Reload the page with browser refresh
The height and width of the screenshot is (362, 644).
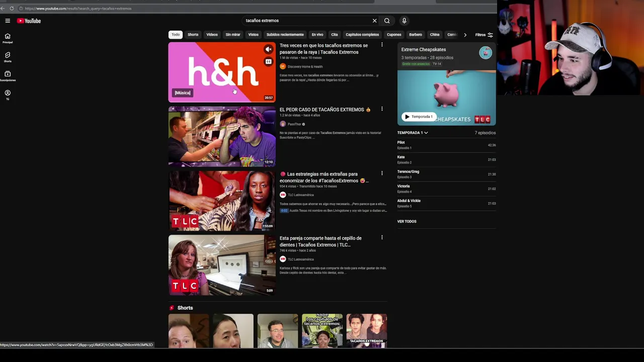pos(12,8)
